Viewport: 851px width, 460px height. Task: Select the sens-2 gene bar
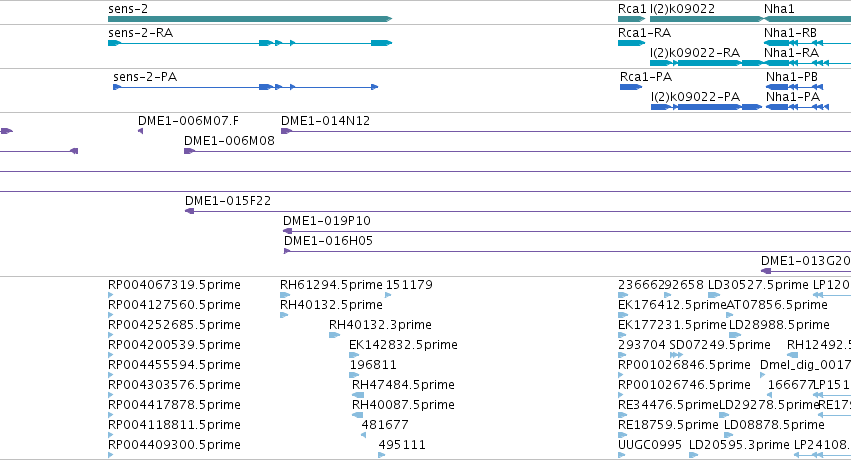250,19
